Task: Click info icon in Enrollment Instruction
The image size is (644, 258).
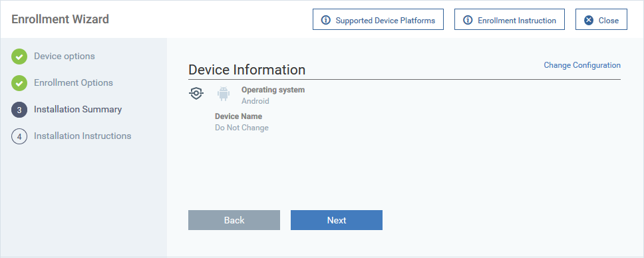Action: pyautogui.click(x=468, y=20)
